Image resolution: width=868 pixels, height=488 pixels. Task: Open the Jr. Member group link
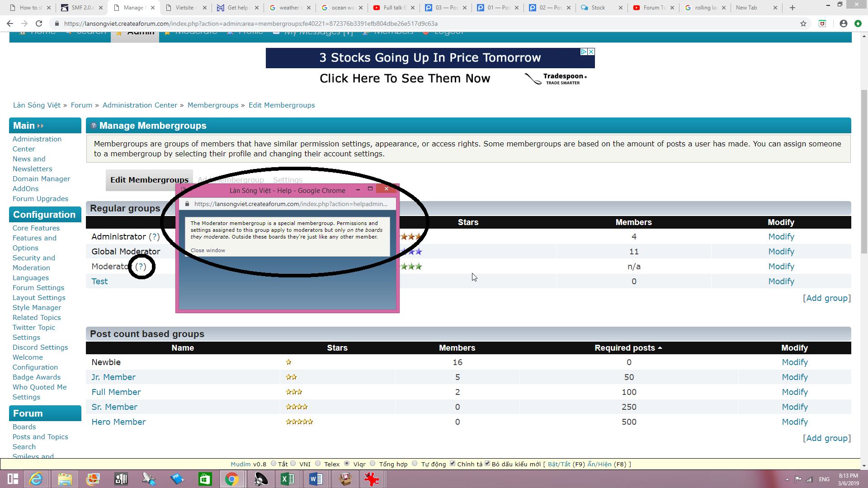coord(113,377)
